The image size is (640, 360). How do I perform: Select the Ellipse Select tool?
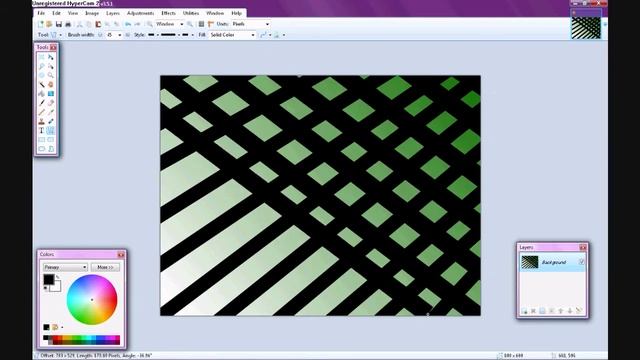pos(42,75)
